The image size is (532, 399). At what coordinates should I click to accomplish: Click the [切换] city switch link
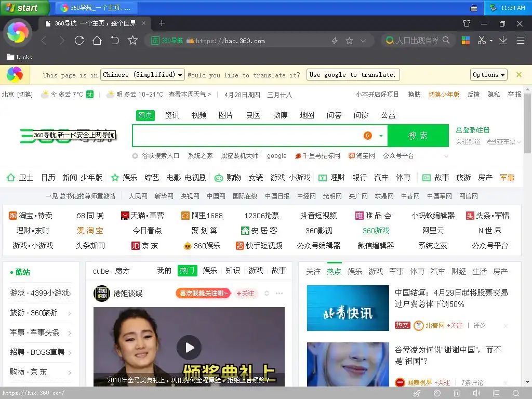(25, 95)
